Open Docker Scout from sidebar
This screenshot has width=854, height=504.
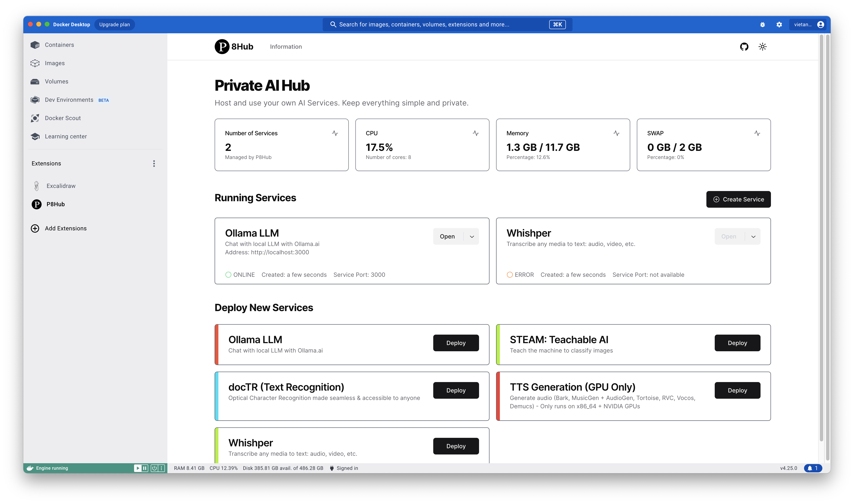(63, 118)
